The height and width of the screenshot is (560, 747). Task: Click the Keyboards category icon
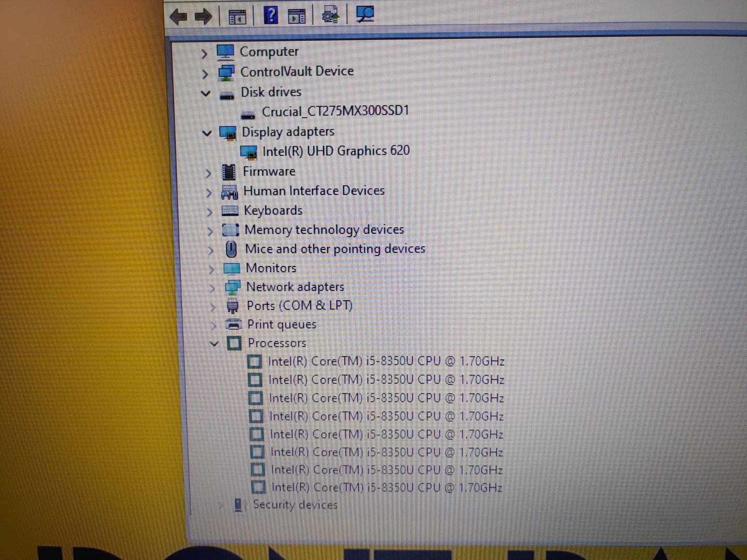coord(230,211)
